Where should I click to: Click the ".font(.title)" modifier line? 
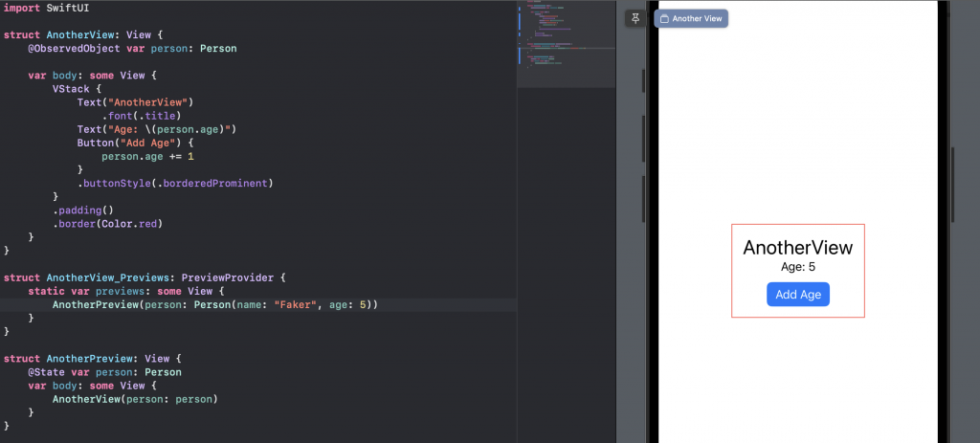(x=142, y=116)
